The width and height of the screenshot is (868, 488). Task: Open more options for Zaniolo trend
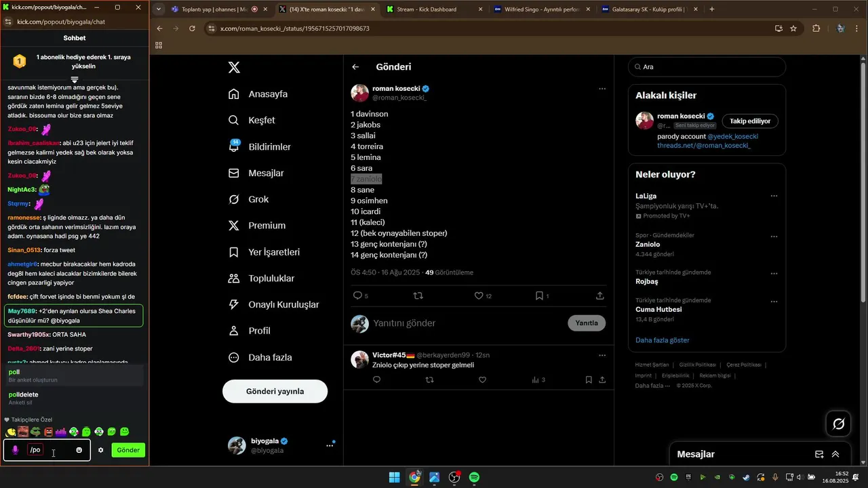pos(774,237)
